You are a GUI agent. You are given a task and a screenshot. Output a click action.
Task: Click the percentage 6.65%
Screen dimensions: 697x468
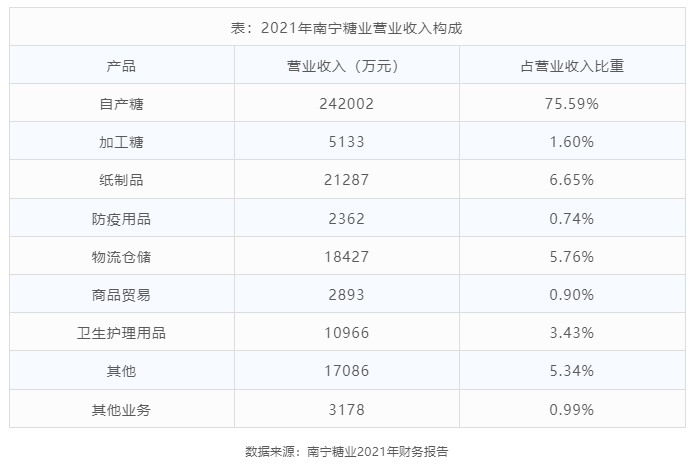(572, 180)
